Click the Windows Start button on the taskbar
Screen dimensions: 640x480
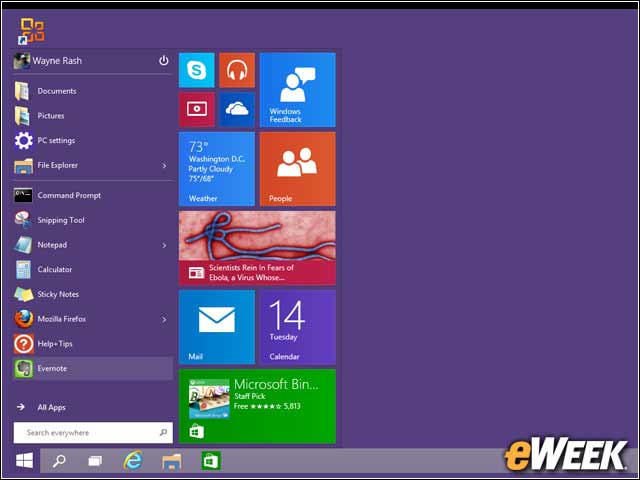[x=24, y=461]
